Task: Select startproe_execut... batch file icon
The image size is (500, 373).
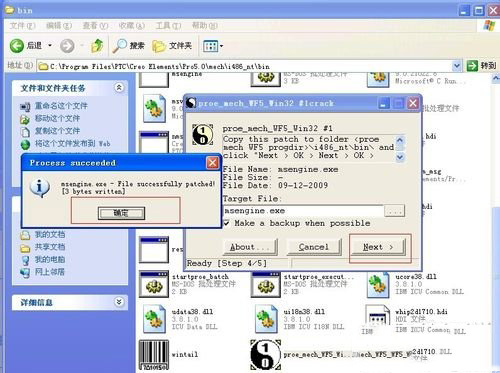Action: click(266, 284)
